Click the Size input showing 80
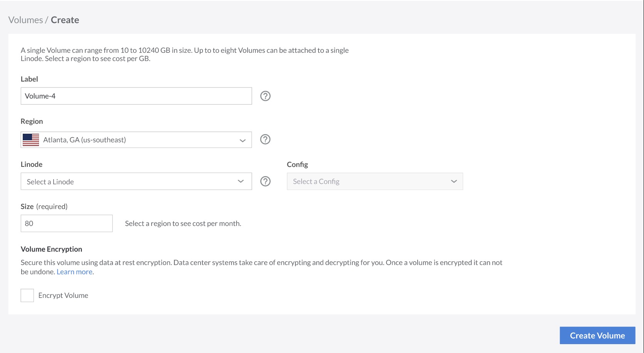The image size is (644, 353). (x=66, y=224)
